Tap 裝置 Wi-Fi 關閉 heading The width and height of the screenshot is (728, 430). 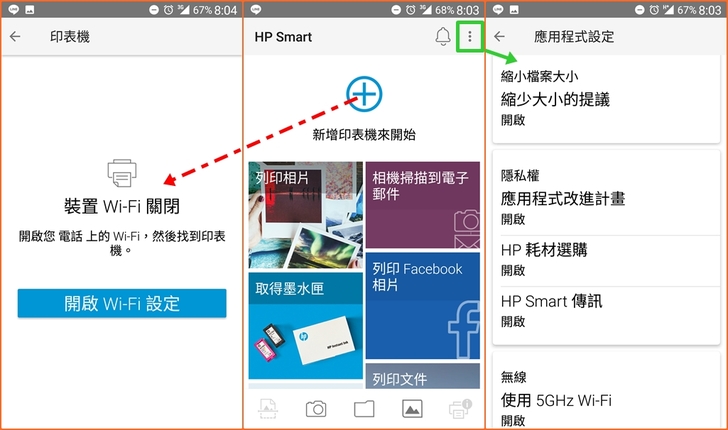click(122, 207)
